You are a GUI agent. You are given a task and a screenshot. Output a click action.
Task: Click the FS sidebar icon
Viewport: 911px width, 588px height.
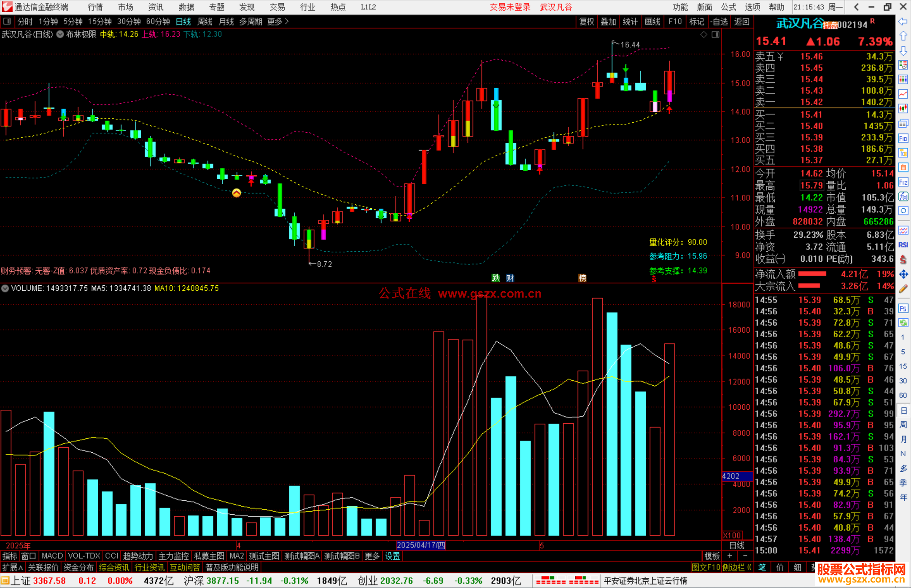[x=903, y=309]
